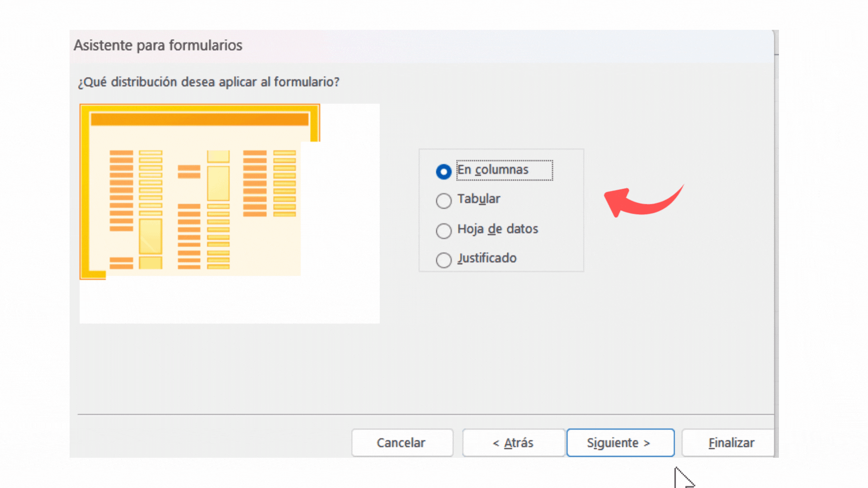This screenshot has height=488, width=868.
Task: Click the "Hoja de datos" text label
Action: [498, 229]
